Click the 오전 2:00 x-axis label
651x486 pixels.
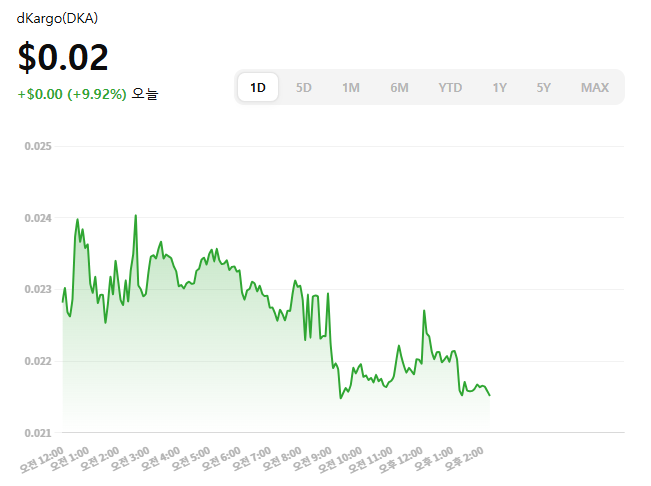coord(100,459)
